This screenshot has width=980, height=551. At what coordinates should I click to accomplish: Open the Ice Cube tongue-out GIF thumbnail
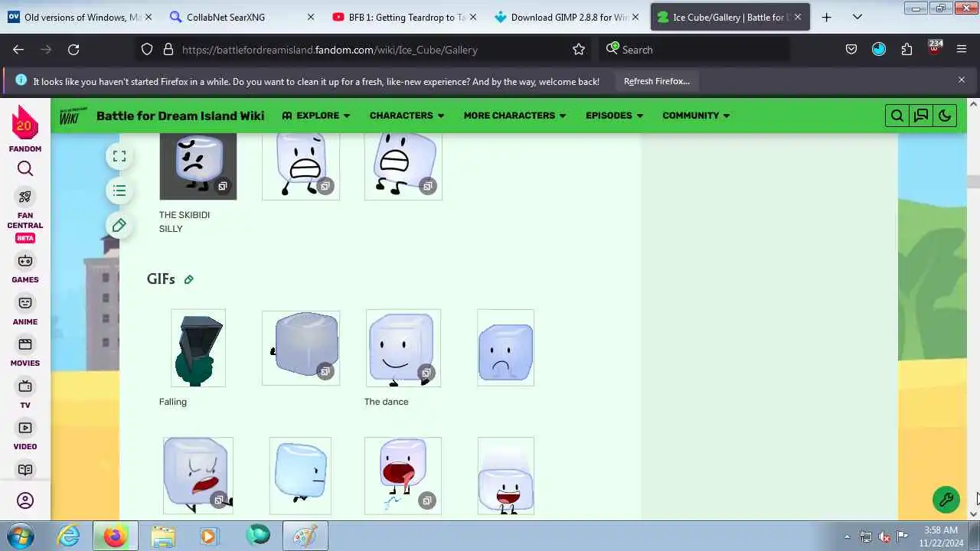pyautogui.click(x=403, y=476)
